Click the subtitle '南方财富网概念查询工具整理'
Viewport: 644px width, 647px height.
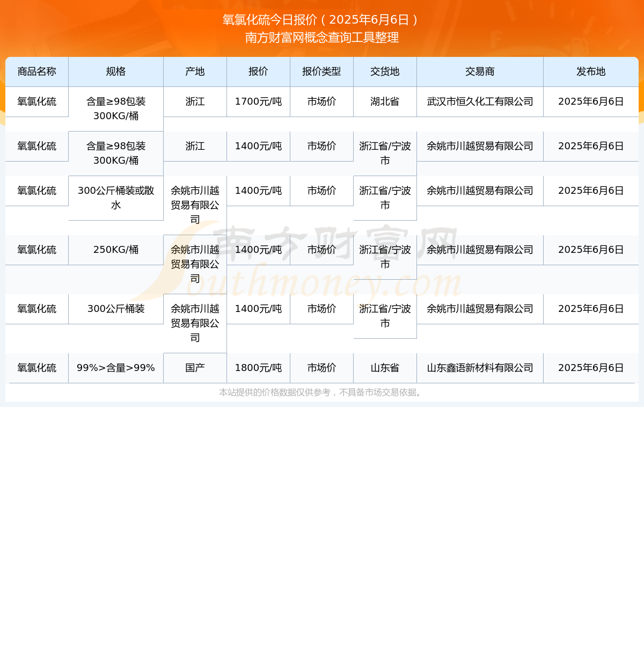322,38
